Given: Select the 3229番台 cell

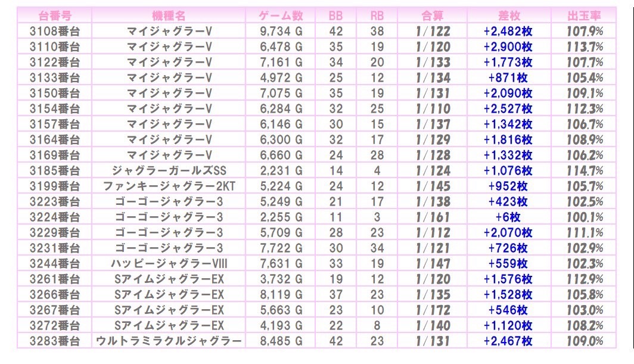Looking at the screenshot, I should pos(55,232).
